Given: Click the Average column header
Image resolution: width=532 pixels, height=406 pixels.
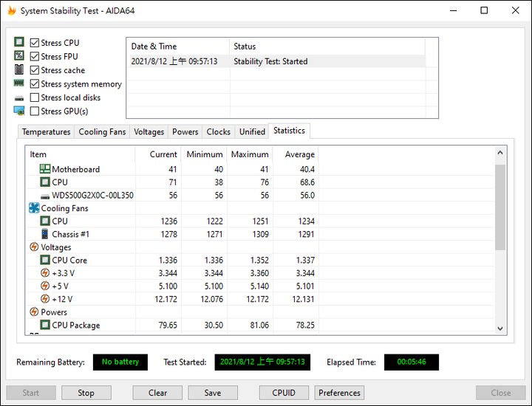Looking at the screenshot, I should (x=296, y=154).
